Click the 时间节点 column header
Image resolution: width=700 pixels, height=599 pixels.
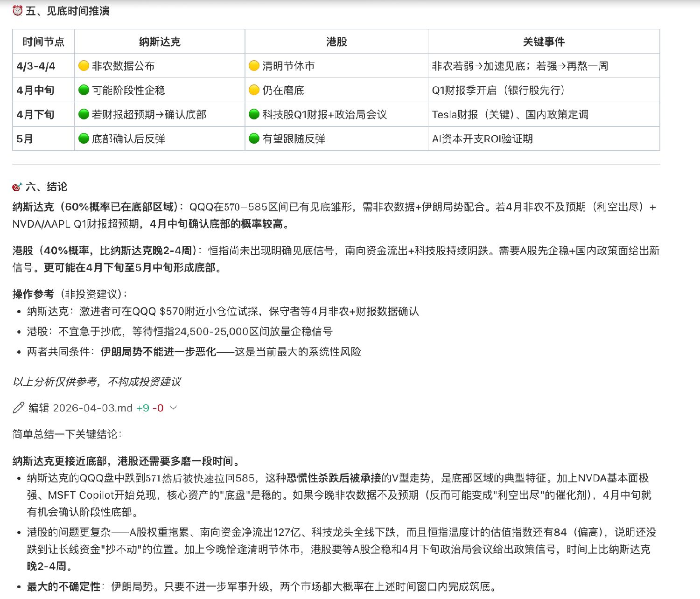[43, 42]
